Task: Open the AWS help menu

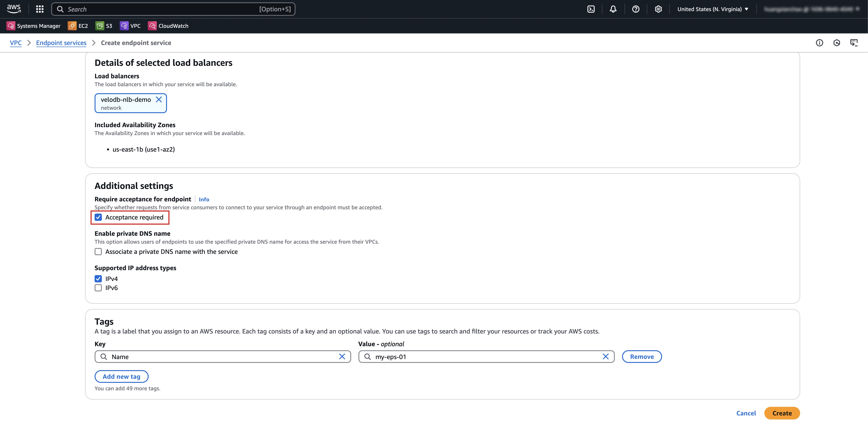Action: [635, 9]
